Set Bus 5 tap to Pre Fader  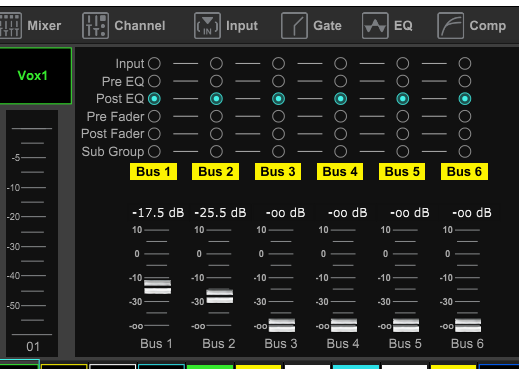click(x=403, y=116)
